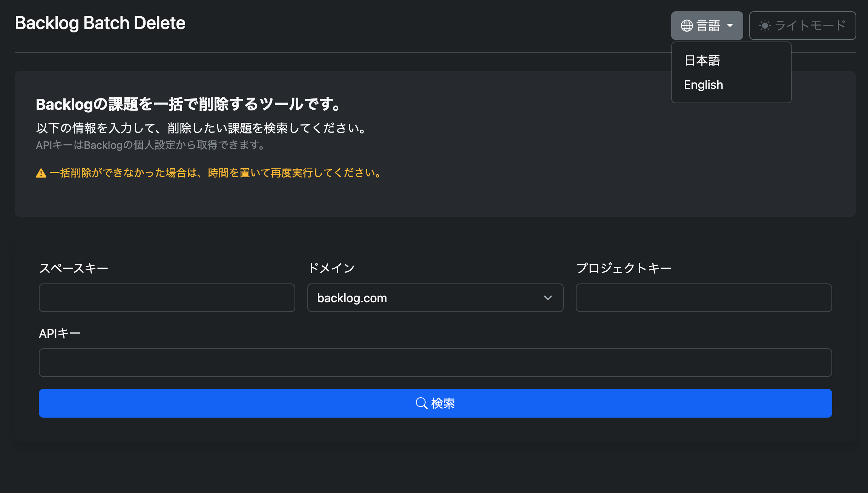Click the APIキーはBacklogの個人設定から取得できます hint text
Viewport: 868px width, 493px height.
coord(151,145)
